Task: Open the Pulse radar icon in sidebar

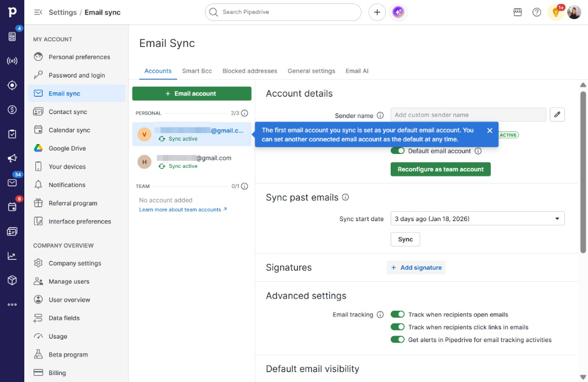Action: [12, 61]
